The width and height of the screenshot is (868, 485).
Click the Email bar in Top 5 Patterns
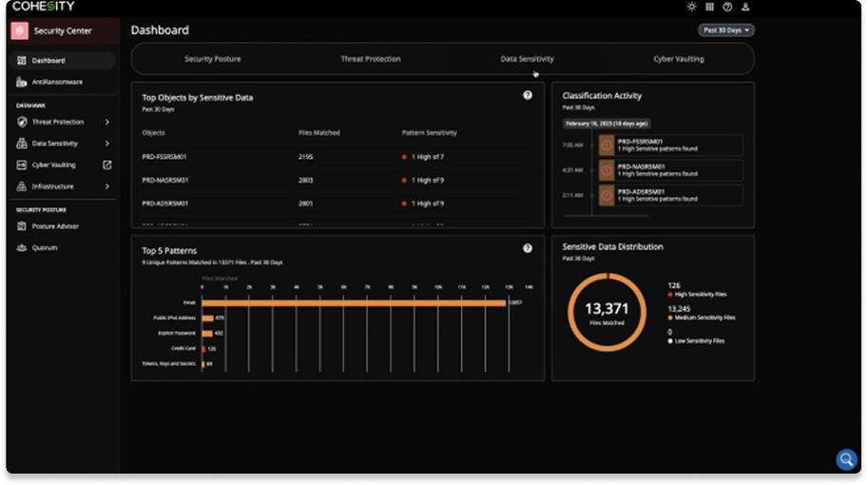[x=354, y=302]
